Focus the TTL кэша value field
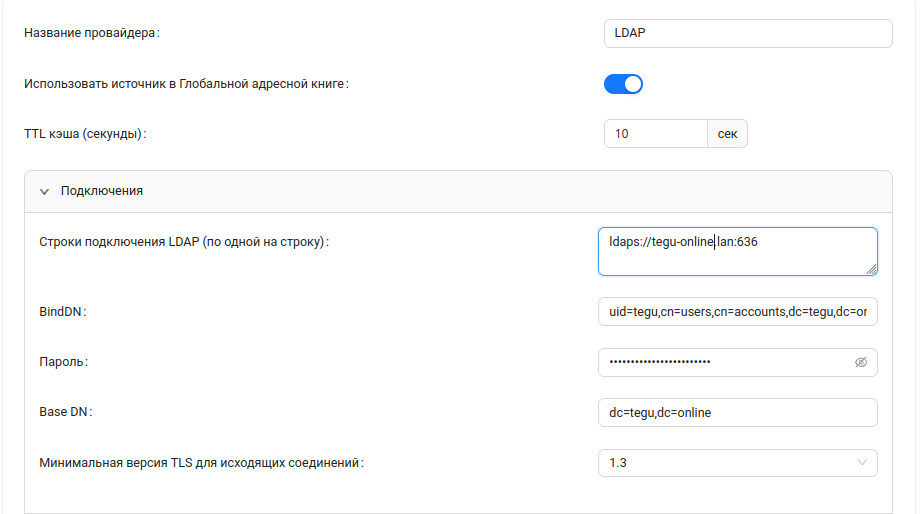Screen dimensions: 920x514 pyautogui.click(x=655, y=134)
